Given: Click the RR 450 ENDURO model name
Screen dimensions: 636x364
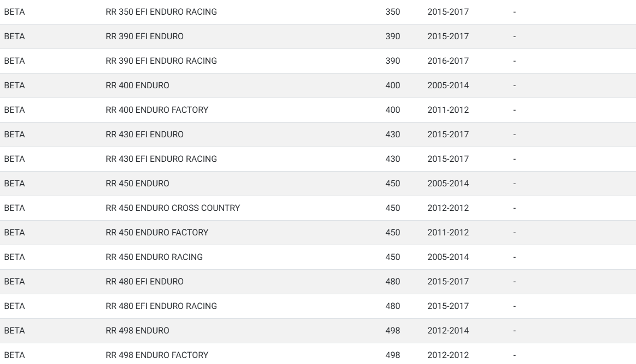Looking at the screenshot, I should [x=137, y=184].
